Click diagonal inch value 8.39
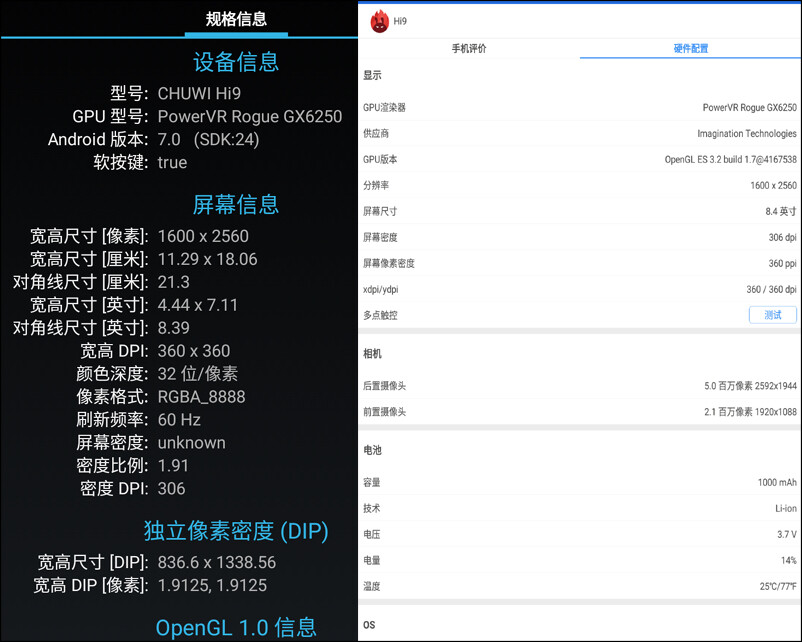The width and height of the screenshot is (802, 642). [173, 327]
